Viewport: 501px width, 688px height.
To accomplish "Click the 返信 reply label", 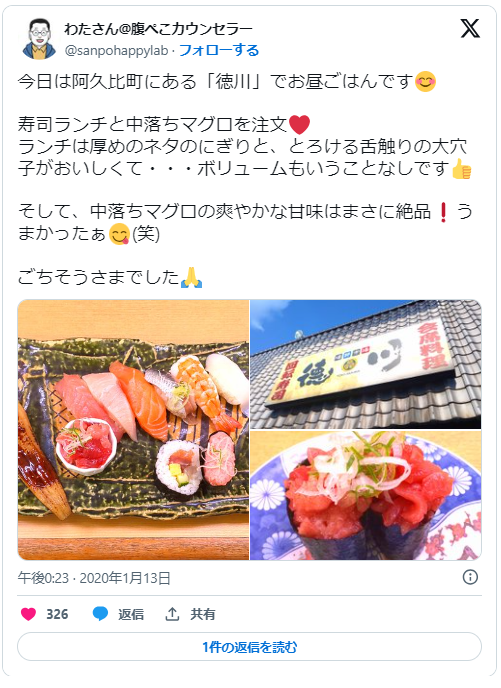I will pyautogui.click(x=131, y=614).
